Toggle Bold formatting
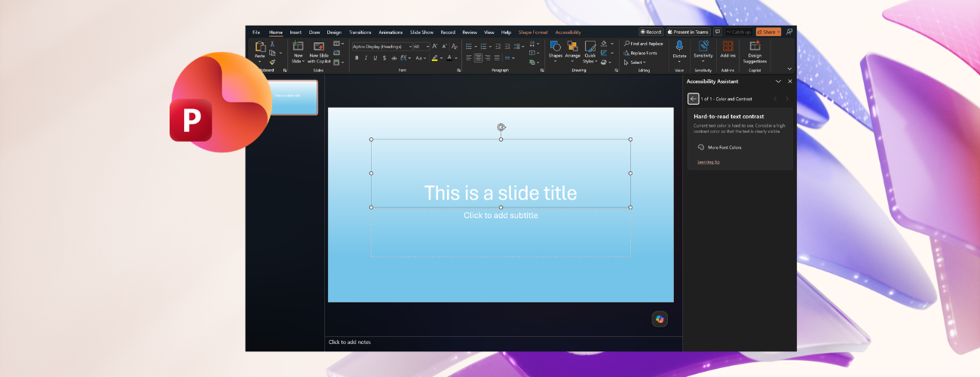The width and height of the screenshot is (980, 377). 357,57
